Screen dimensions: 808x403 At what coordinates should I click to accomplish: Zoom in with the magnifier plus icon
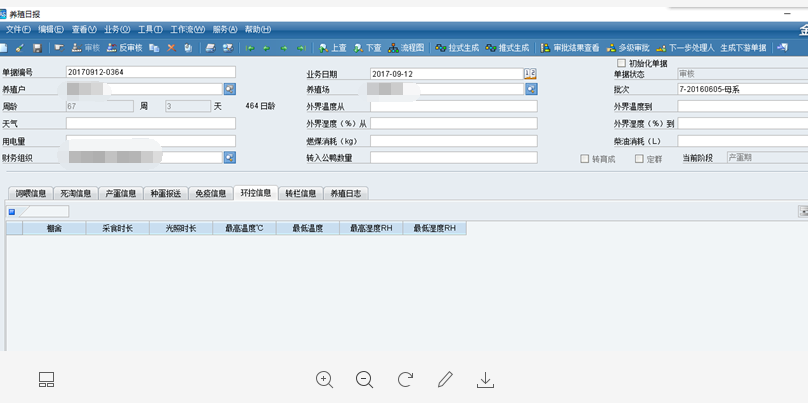click(324, 380)
